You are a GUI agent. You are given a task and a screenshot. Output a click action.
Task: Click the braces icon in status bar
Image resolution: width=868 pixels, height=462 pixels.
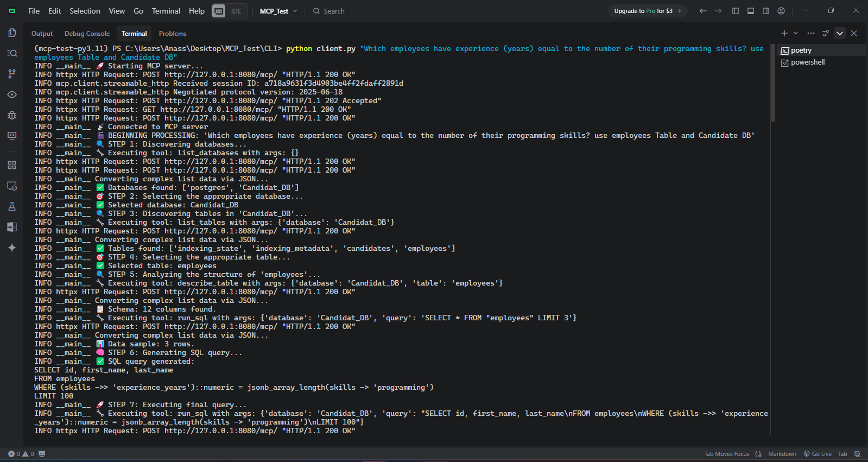(758, 454)
